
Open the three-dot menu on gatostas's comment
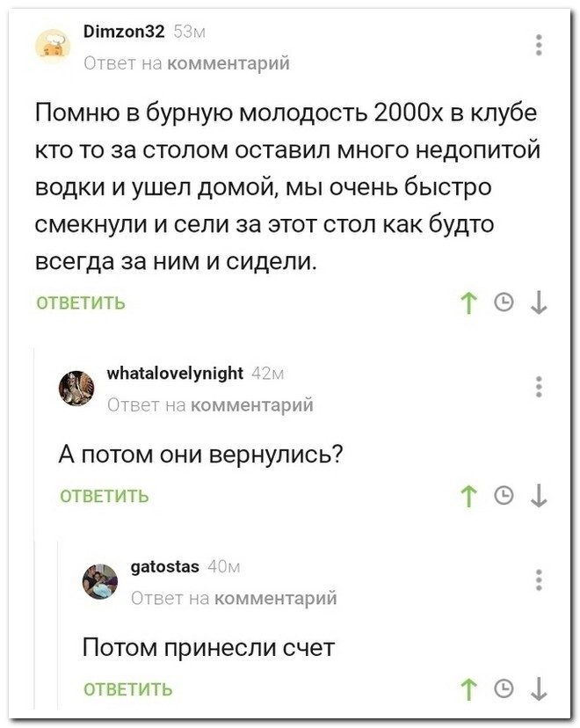click(x=539, y=580)
